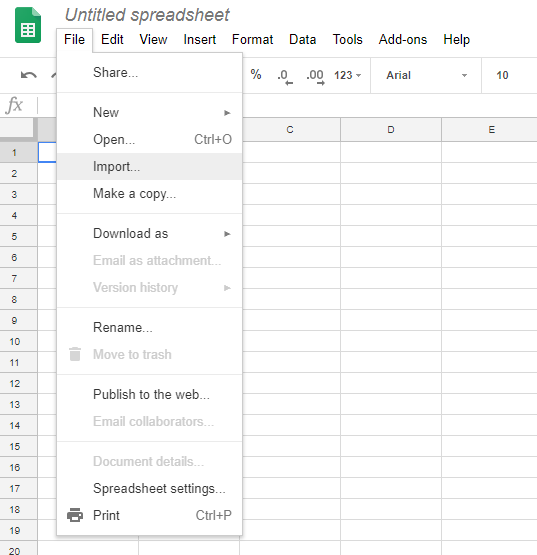Select Import... in File menu
Screen dimensions: 537x555
pos(149,166)
